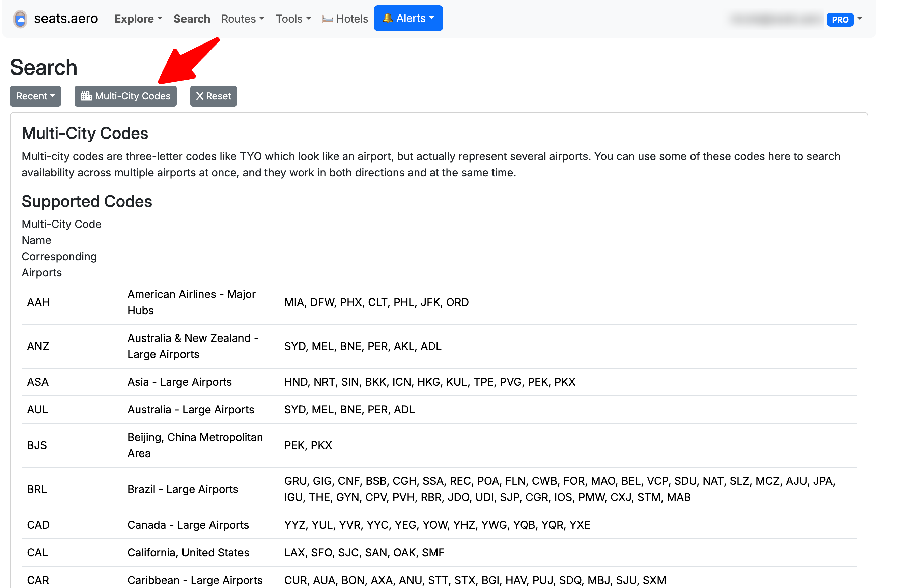This screenshot has width=902, height=588.
Task: Click the 'Supported Codes' heading
Action: 87,202
